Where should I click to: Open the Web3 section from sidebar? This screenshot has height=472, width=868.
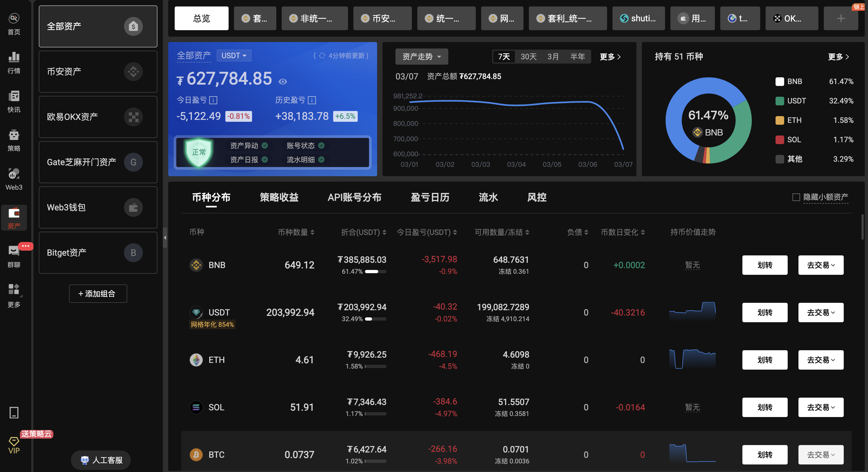(13, 174)
